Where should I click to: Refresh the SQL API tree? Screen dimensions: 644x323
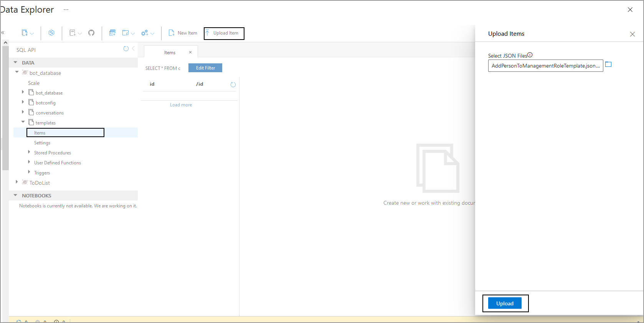(x=126, y=49)
